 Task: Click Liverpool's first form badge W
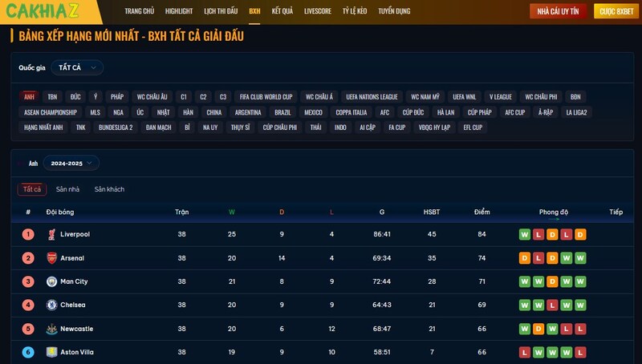(x=525, y=234)
